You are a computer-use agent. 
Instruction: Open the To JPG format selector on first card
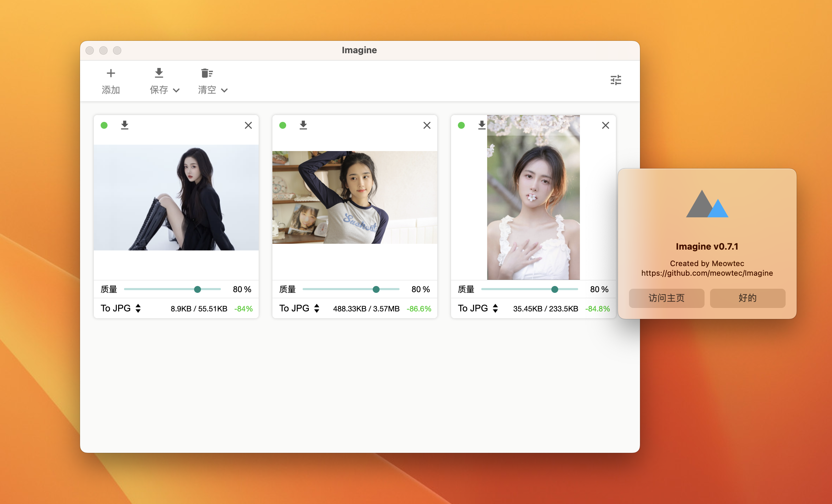point(121,308)
